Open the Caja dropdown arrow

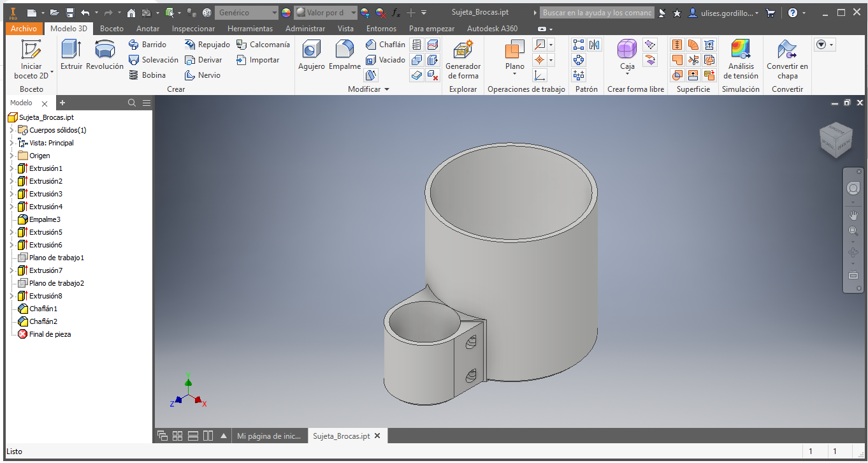pos(627,74)
